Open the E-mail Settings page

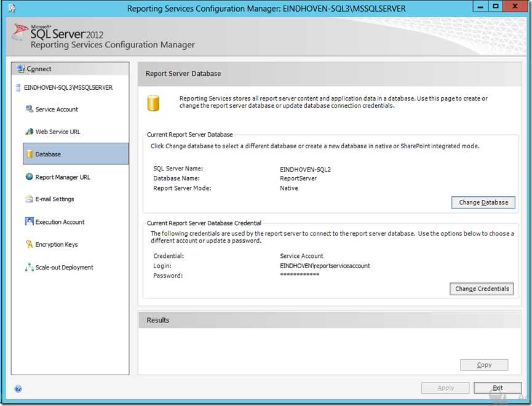55,199
